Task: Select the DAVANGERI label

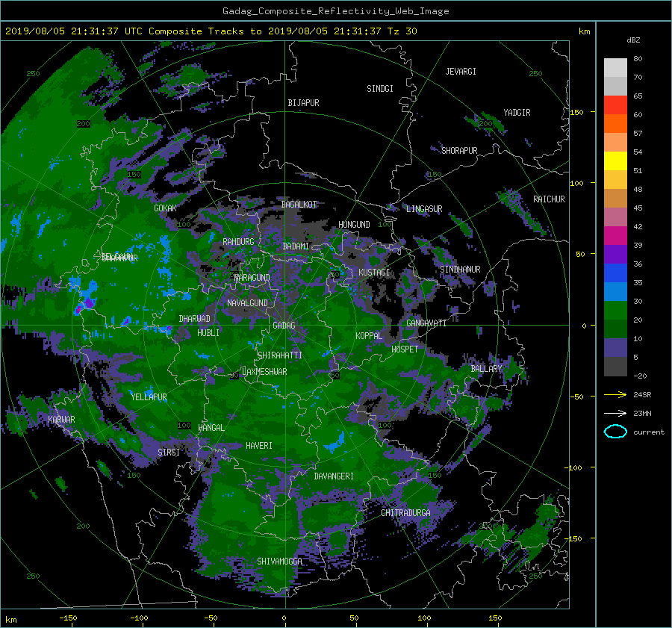Action: [334, 476]
